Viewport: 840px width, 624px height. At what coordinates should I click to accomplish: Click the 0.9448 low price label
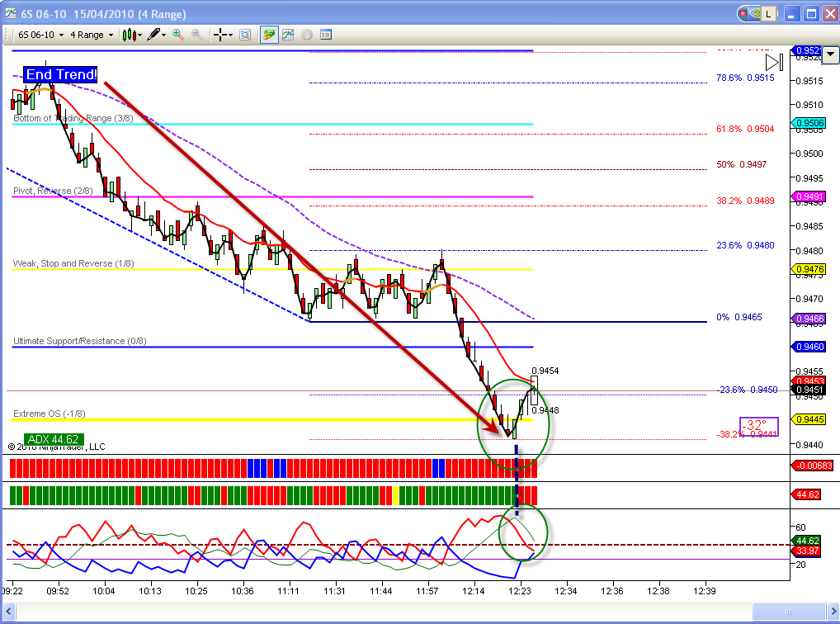coord(545,410)
